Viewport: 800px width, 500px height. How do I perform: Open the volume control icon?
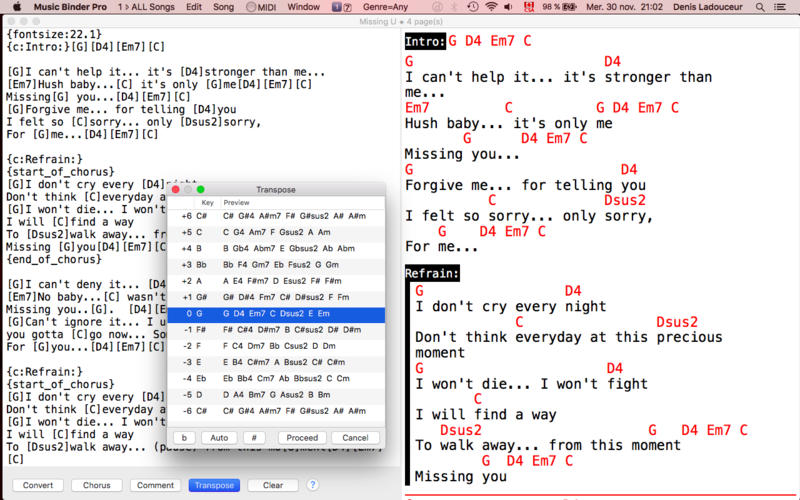[x=508, y=7]
